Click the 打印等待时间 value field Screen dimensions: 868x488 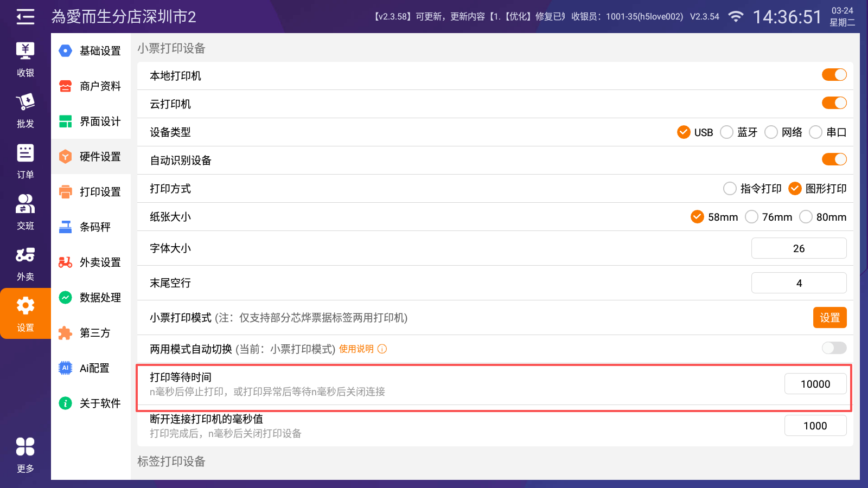(815, 384)
